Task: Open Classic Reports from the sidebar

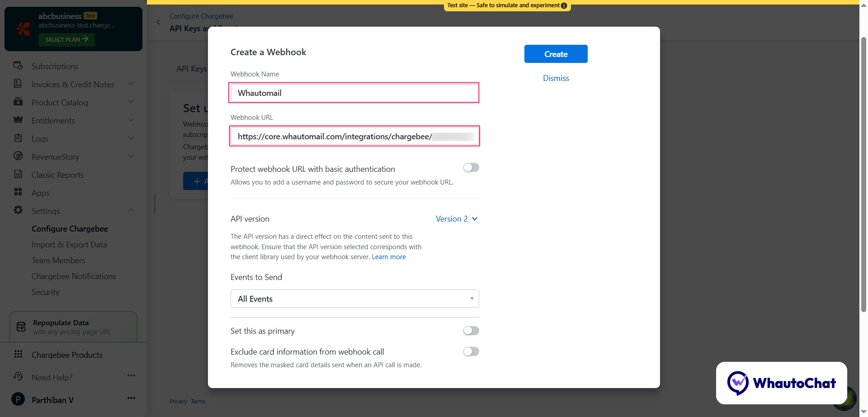Action: pyautogui.click(x=57, y=175)
